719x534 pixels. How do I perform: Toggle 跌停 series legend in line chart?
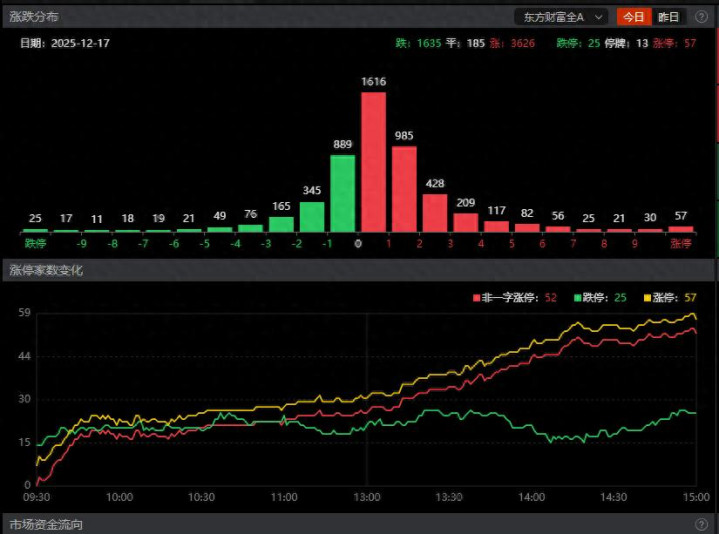pos(600,297)
